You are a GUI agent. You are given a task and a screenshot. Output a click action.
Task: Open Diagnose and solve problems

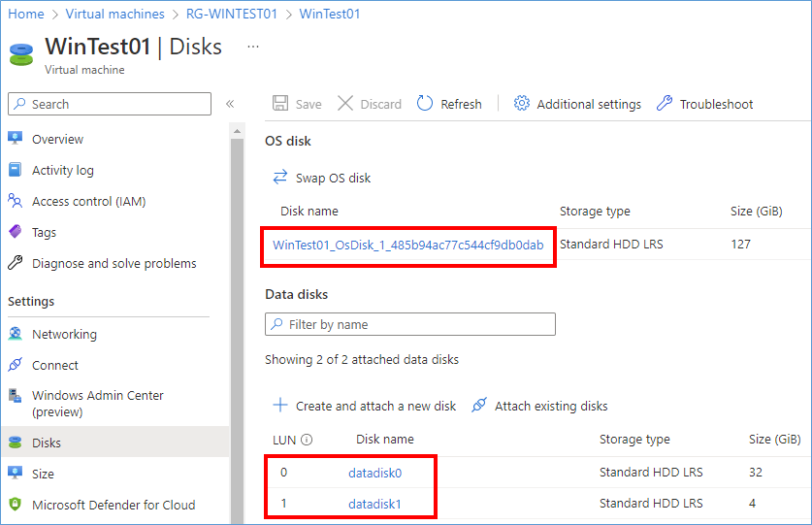(114, 264)
